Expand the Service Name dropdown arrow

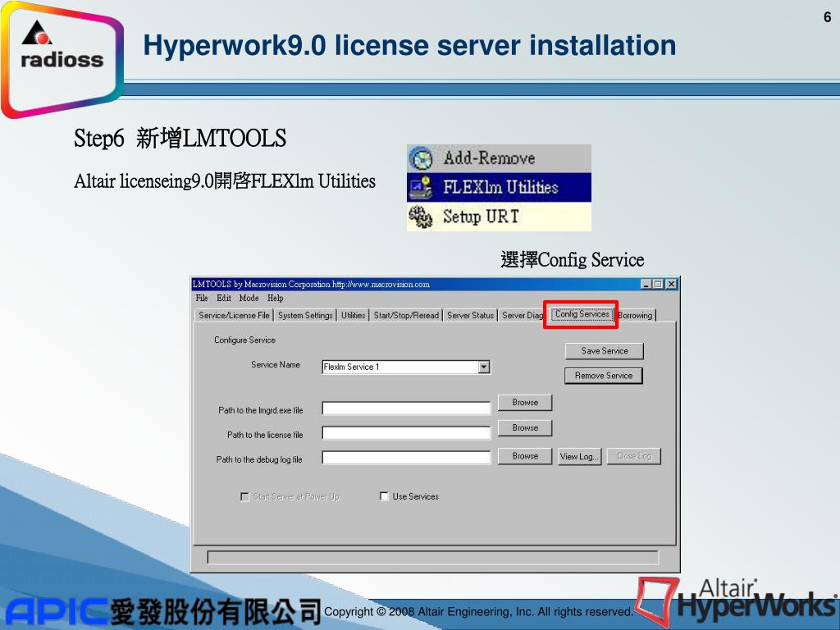tap(484, 367)
